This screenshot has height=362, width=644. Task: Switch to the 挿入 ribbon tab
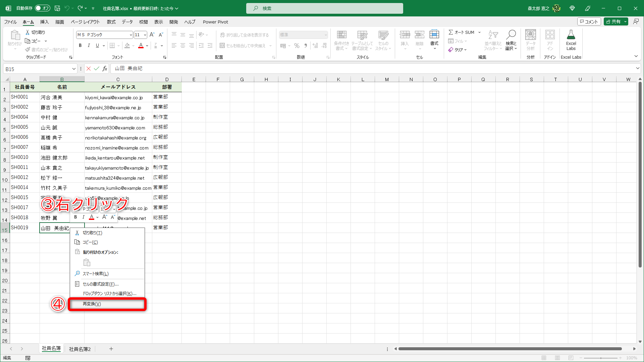tap(44, 22)
